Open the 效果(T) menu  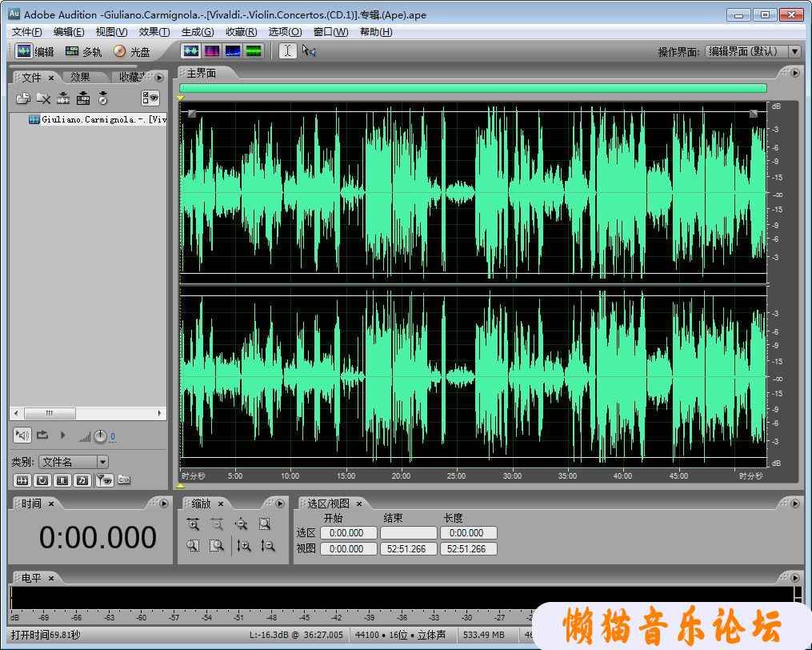(154, 32)
